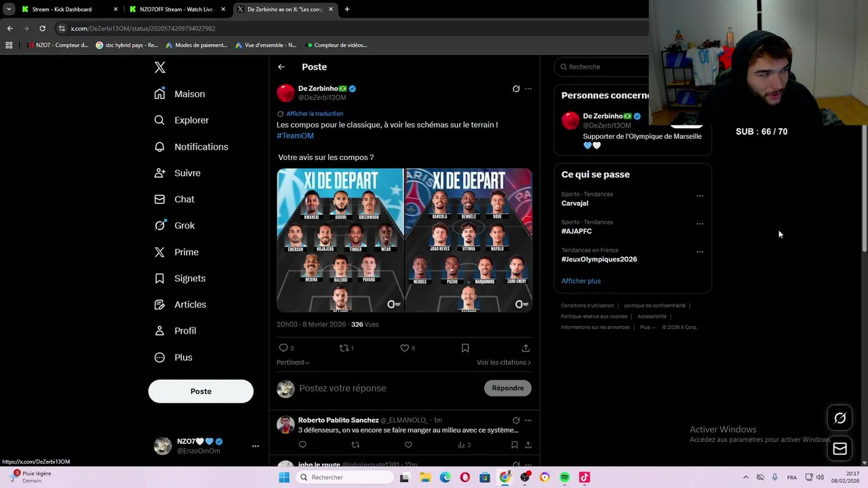Screen dimensions: 868x488
Task: Reply to Roberto Pablito Sanchez's comment
Action: point(302,445)
